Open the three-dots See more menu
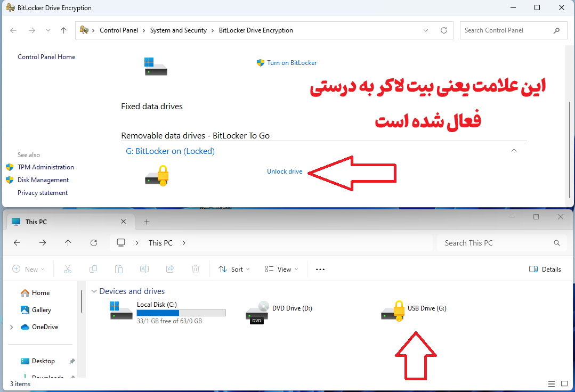 320,269
